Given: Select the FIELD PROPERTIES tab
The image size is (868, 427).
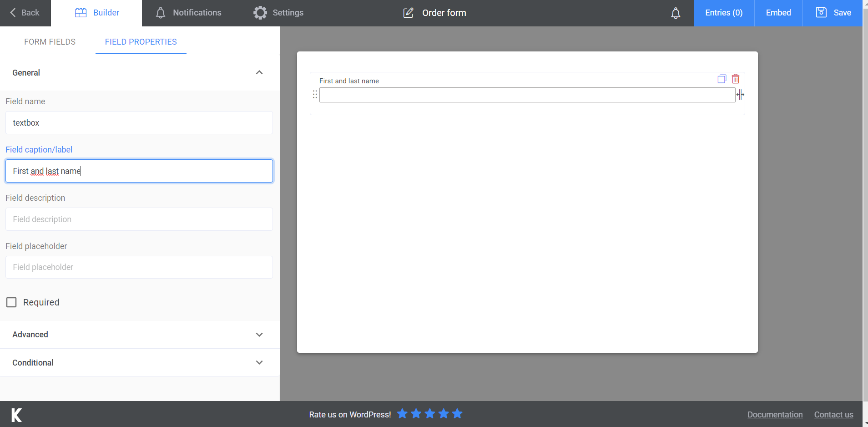Looking at the screenshot, I should (141, 41).
